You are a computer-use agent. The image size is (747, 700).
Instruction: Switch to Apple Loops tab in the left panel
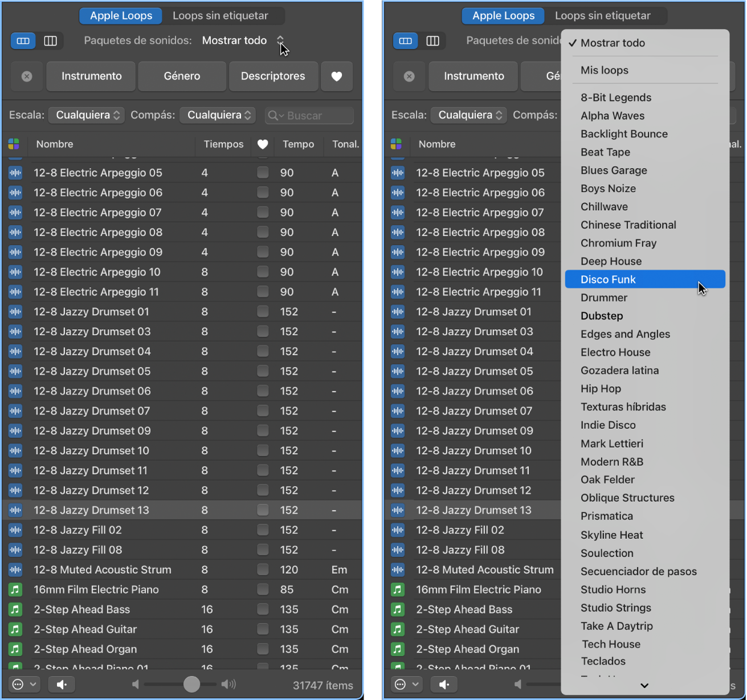121,16
